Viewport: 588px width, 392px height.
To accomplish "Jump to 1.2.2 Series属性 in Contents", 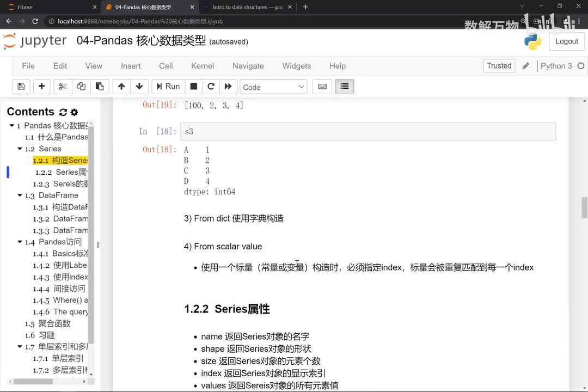I will pos(62,172).
